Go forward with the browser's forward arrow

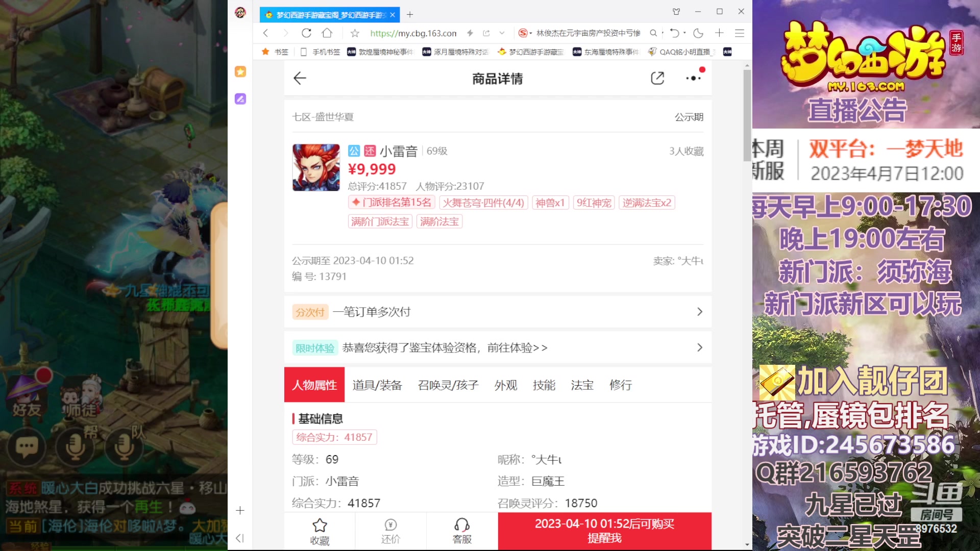pyautogui.click(x=285, y=33)
